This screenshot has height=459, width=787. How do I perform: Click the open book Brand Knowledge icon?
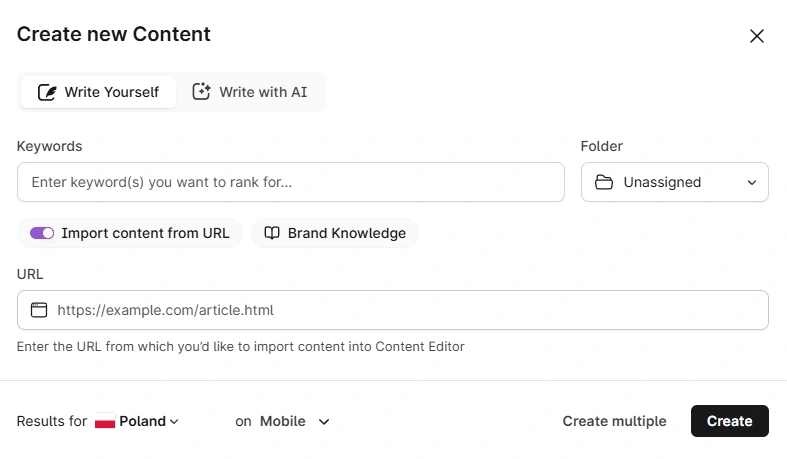click(272, 233)
